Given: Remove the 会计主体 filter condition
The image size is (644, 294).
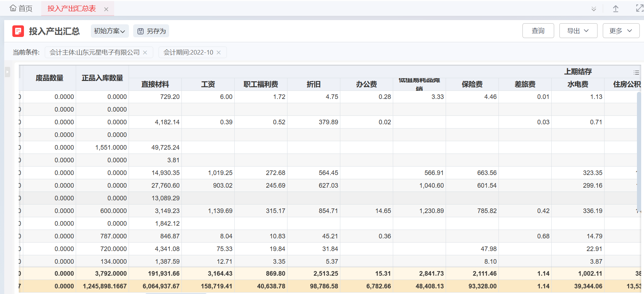Looking at the screenshot, I should [145, 52].
